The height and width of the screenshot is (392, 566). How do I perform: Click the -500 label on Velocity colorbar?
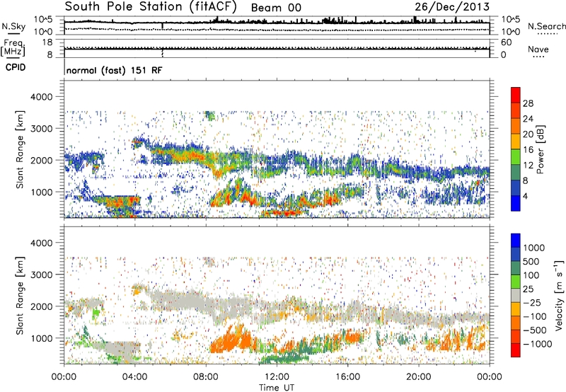tap(535, 330)
